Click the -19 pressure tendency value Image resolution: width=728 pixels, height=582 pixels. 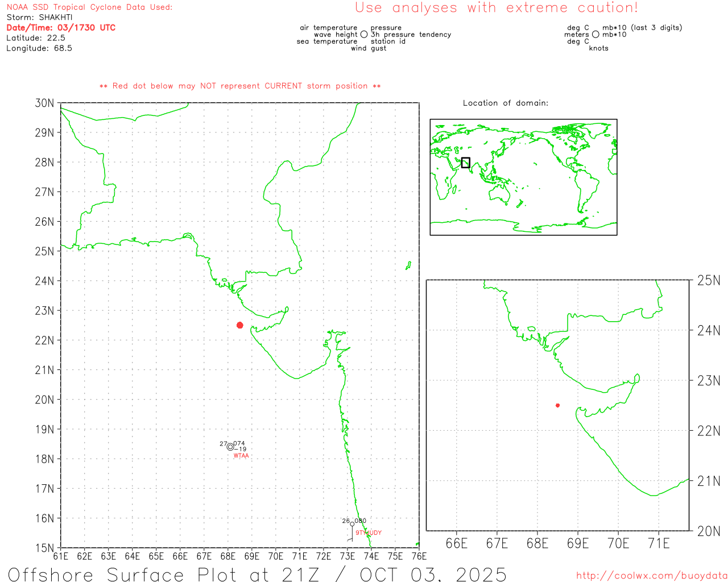tap(241, 449)
